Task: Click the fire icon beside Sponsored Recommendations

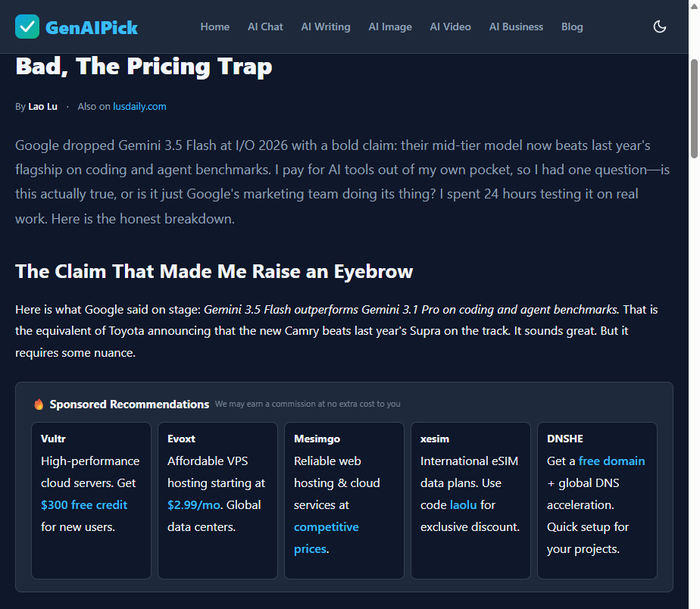Action: coord(39,404)
